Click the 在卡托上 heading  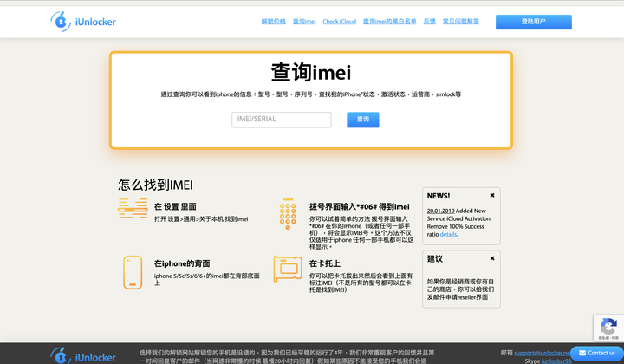click(x=325, y=263)
